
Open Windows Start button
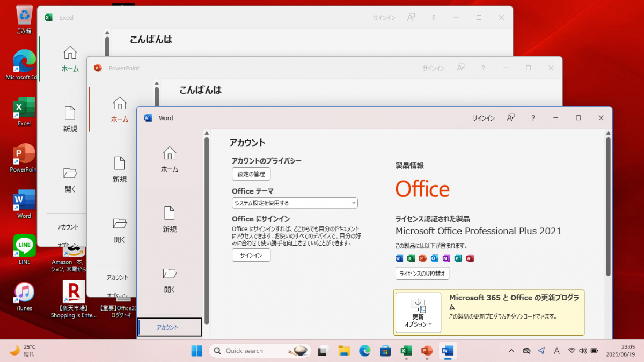click(197, 351)
